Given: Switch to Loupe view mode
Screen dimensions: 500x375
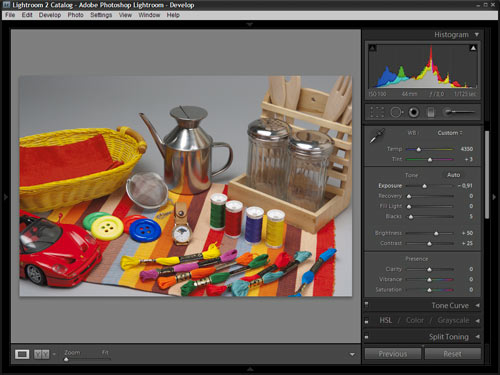Looking at the screenshot, I should tap(22, 354).
